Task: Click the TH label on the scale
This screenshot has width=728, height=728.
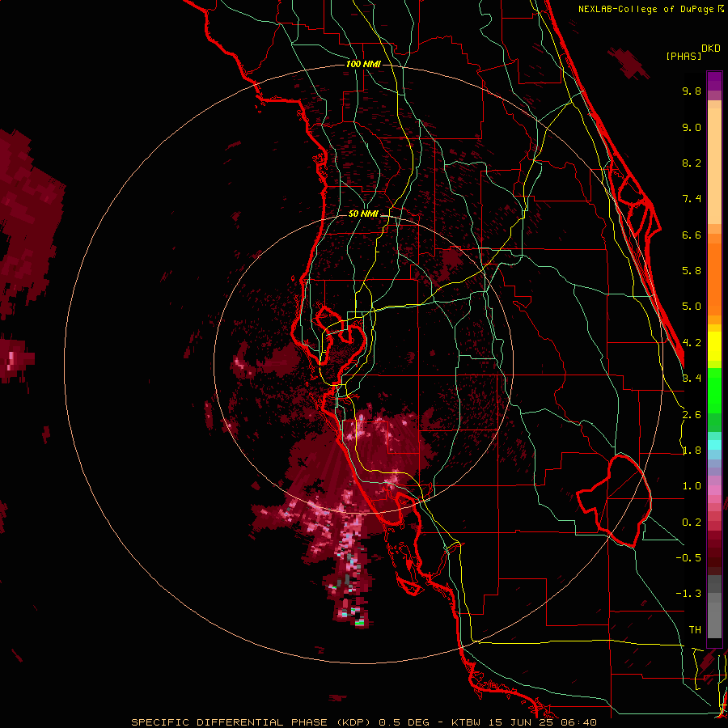Action: coord(695,630)
